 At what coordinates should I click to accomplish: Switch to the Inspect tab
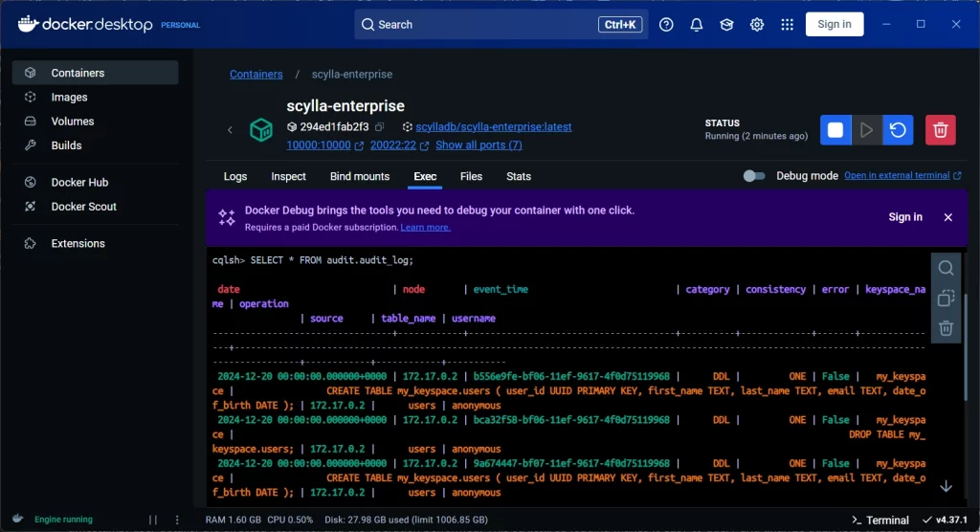coord(288,176)
